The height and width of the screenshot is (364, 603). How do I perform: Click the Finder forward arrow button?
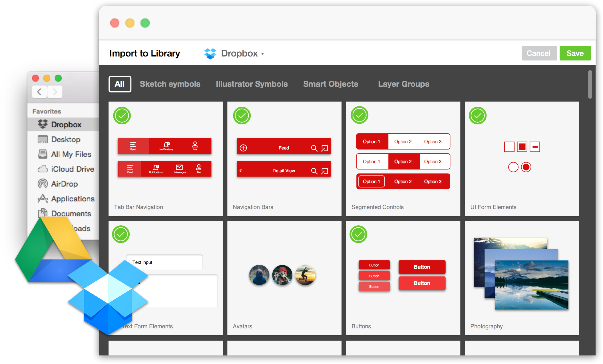click(55, 92)
